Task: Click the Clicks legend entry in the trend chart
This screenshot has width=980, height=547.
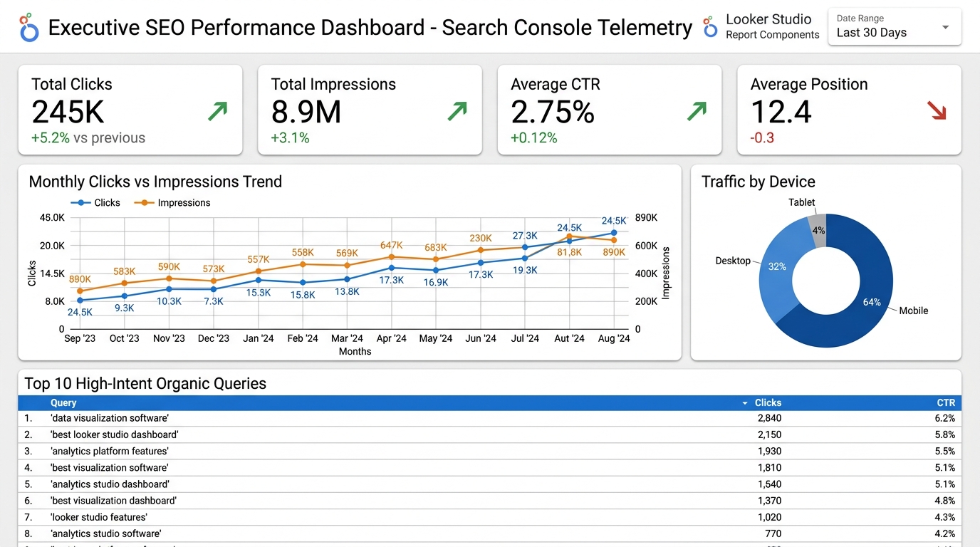Action: click(x=95, y=203)
